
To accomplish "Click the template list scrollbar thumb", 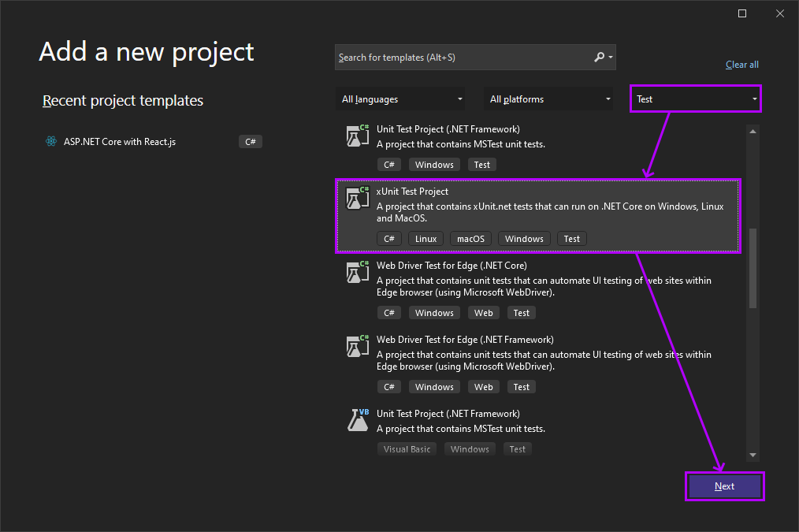I will (753, 268).
